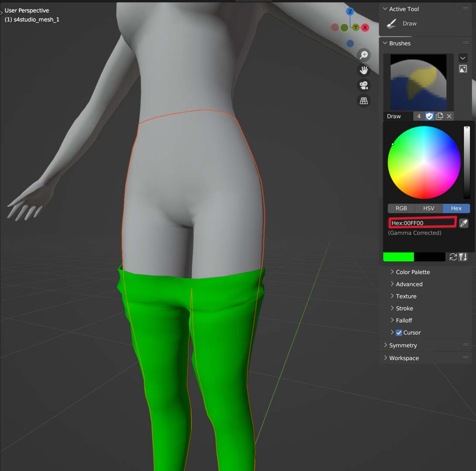Click the brush custom icon image button
476x471 pixels.
[463, 69]
